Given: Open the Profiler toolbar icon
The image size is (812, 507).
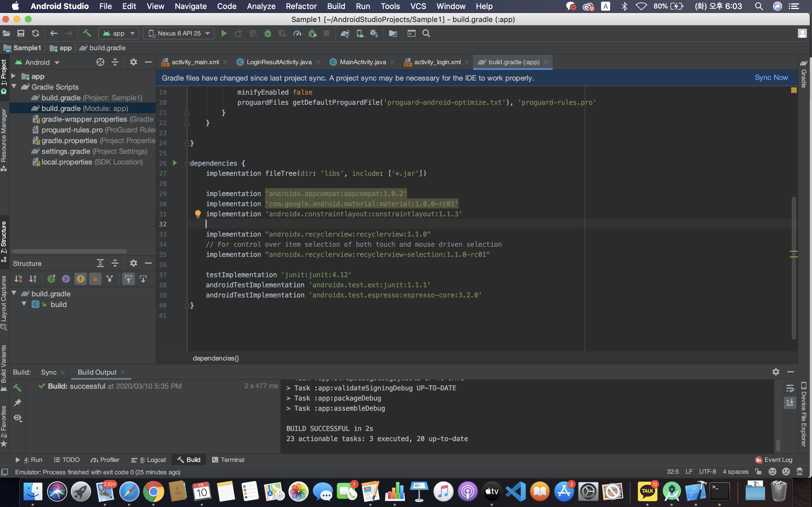Looking at the screenshot, I should tap(297, 33).
